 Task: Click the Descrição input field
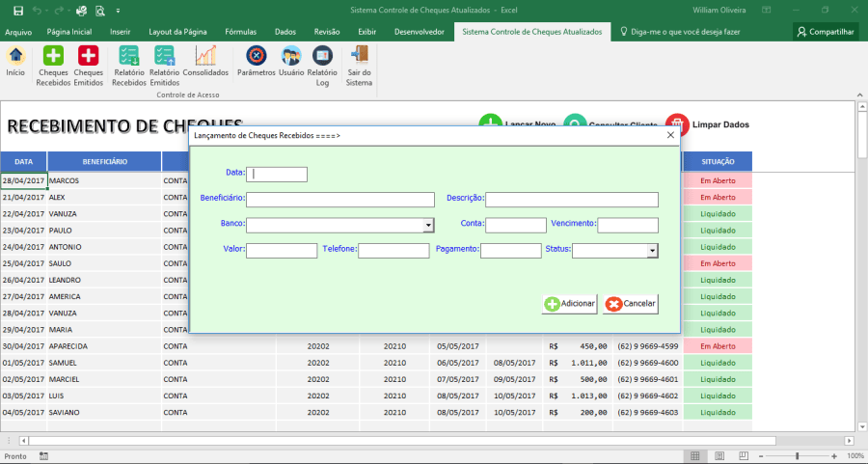[572, 200]
